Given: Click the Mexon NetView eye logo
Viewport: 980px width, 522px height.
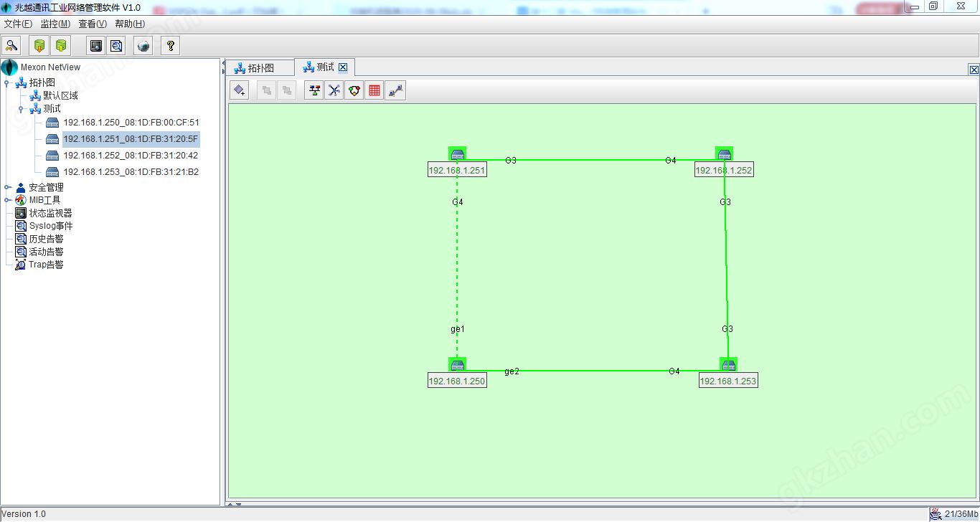Looking at the screenshot, I should pos(9,67).
